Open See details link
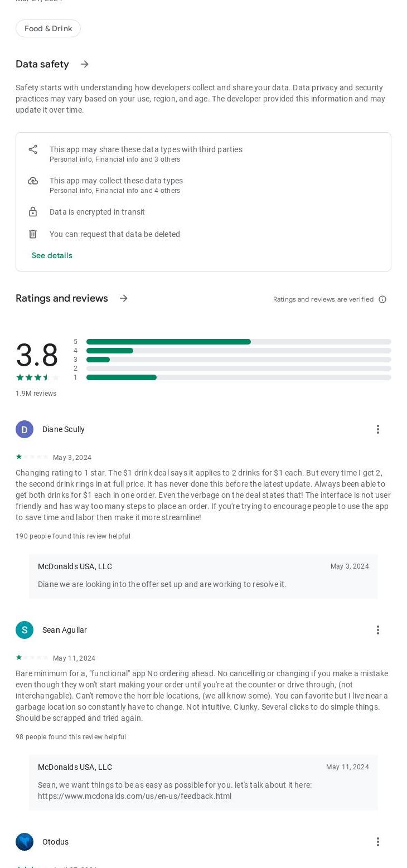Image resolution: width=407 pixels, height=868 pixels. [x=52, y=255]
